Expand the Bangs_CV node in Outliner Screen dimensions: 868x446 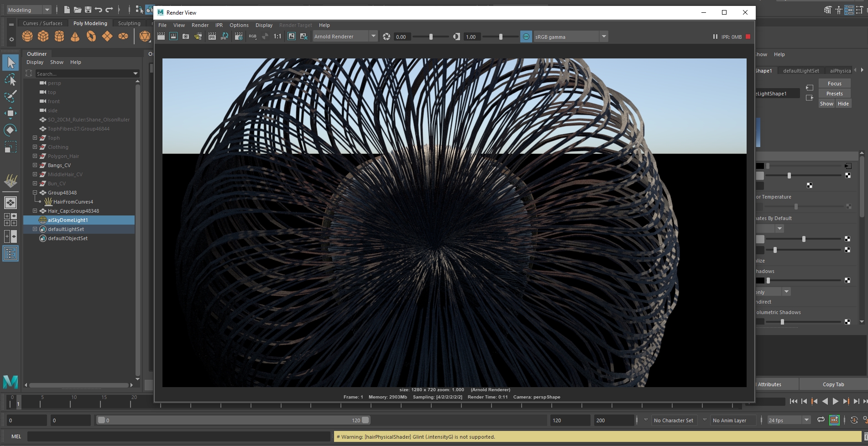click(x=35, y=165)
